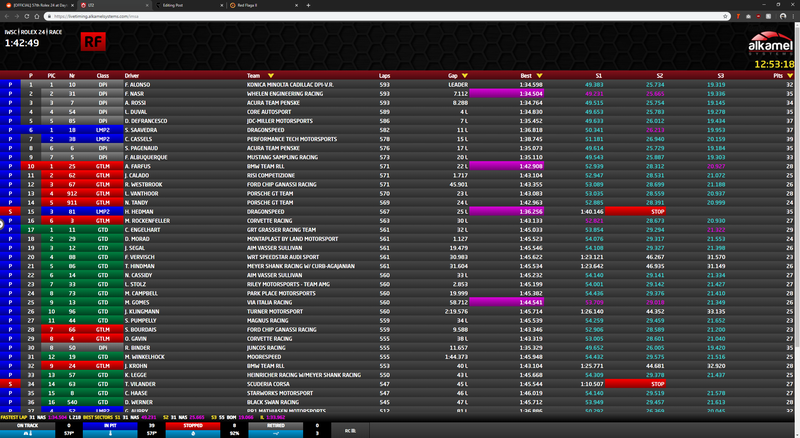Reload the live timing page

point(27,16)
